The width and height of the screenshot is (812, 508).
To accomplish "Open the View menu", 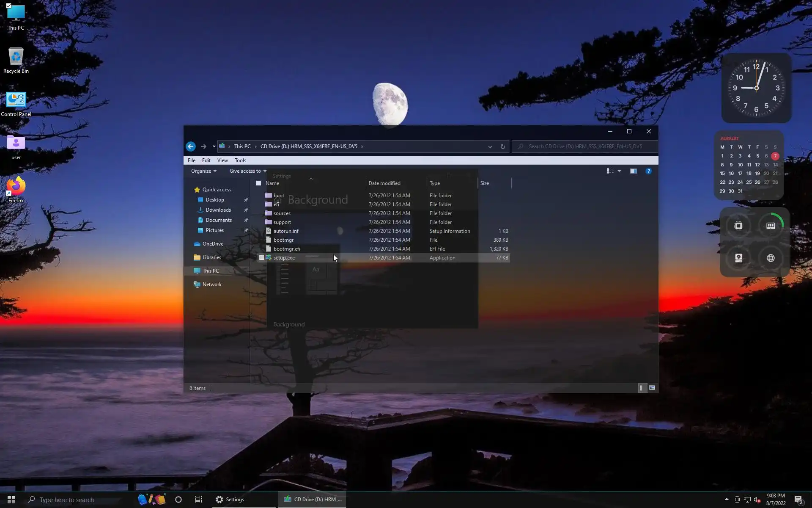I will [222, 160].
